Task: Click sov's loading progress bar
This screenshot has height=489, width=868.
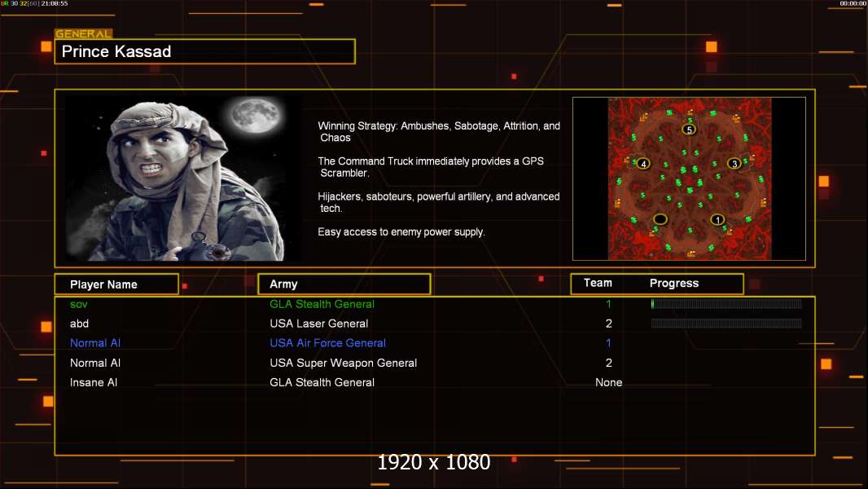Action: pyautogui.click(x=726, y=304)
